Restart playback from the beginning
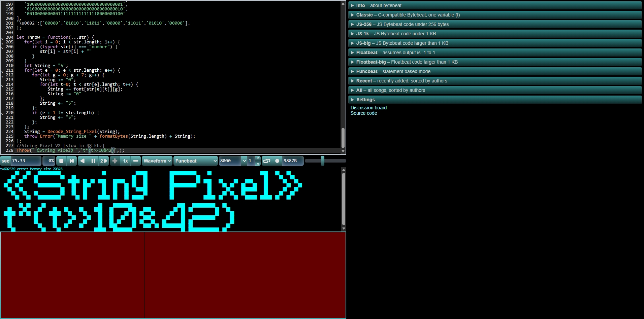Viewport: 644px width, 319px height. 72,161
